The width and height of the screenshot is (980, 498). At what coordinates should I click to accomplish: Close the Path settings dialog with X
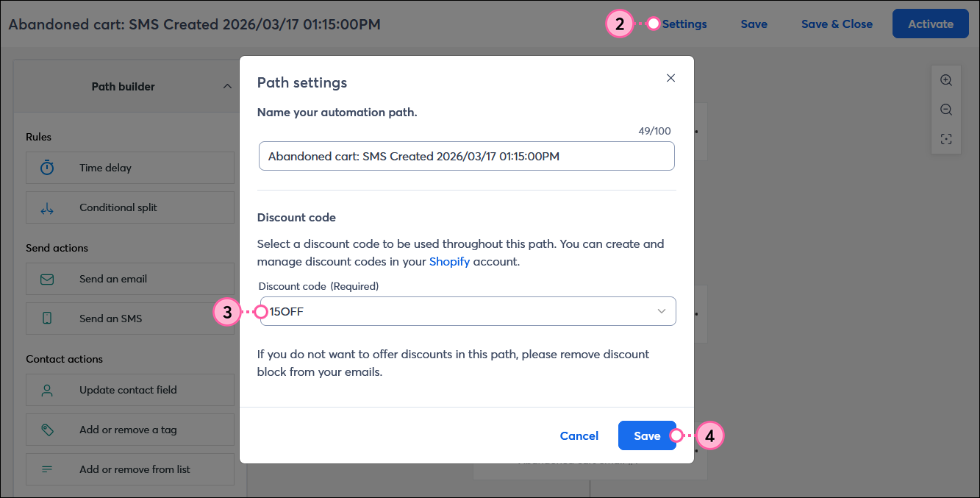pos(670,77)
